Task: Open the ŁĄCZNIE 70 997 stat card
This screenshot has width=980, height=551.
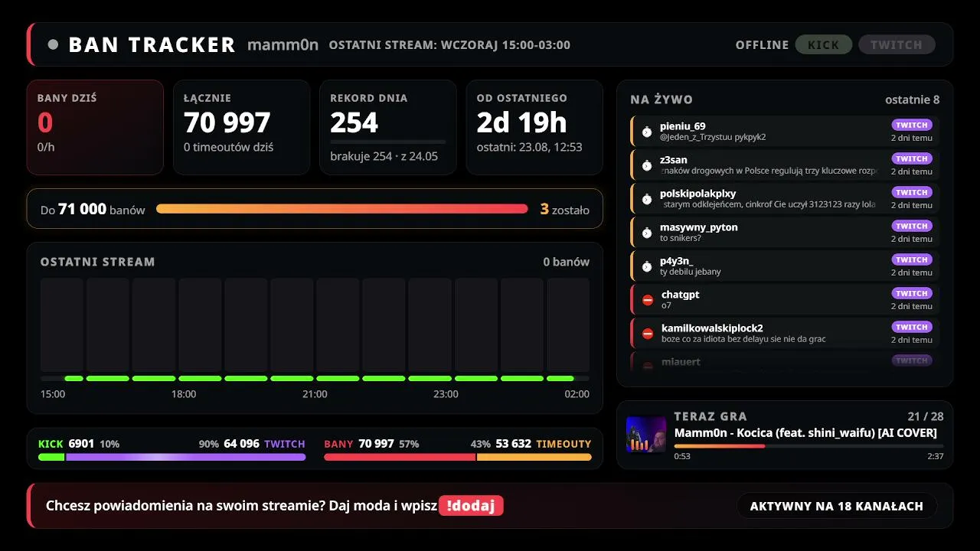Action: click(242, 127)
